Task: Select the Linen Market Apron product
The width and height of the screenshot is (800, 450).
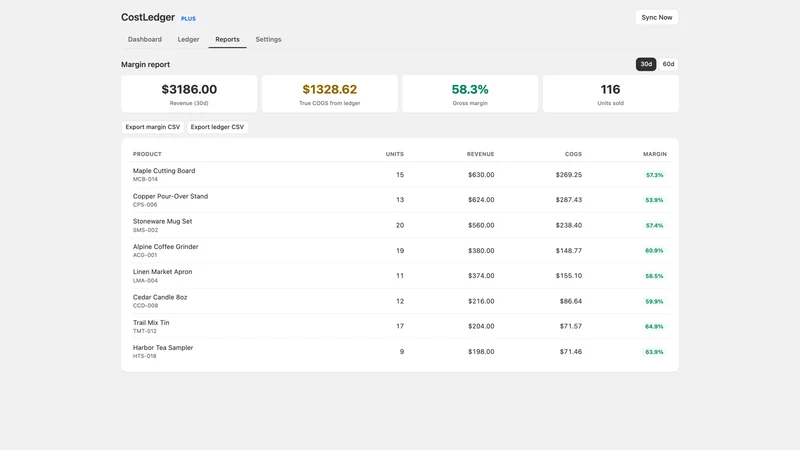Action: pyautogui.click(x=162, y=272)
